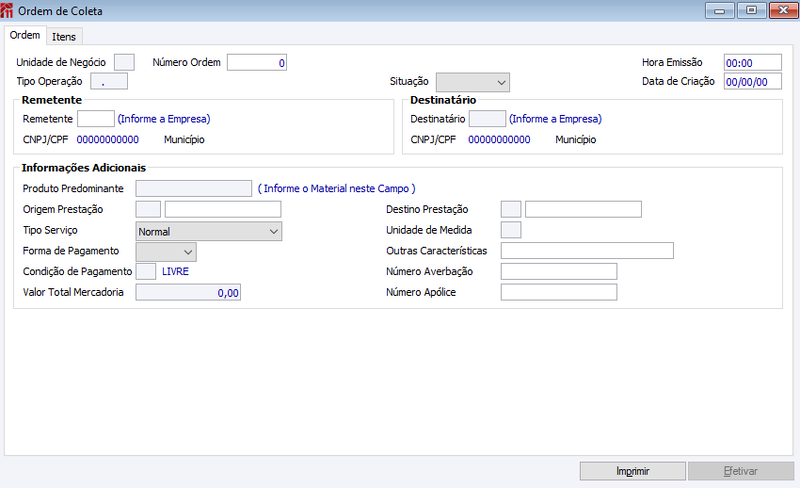
Task: Click the Valor Total Mercadoria field
Action: [188, 292]
